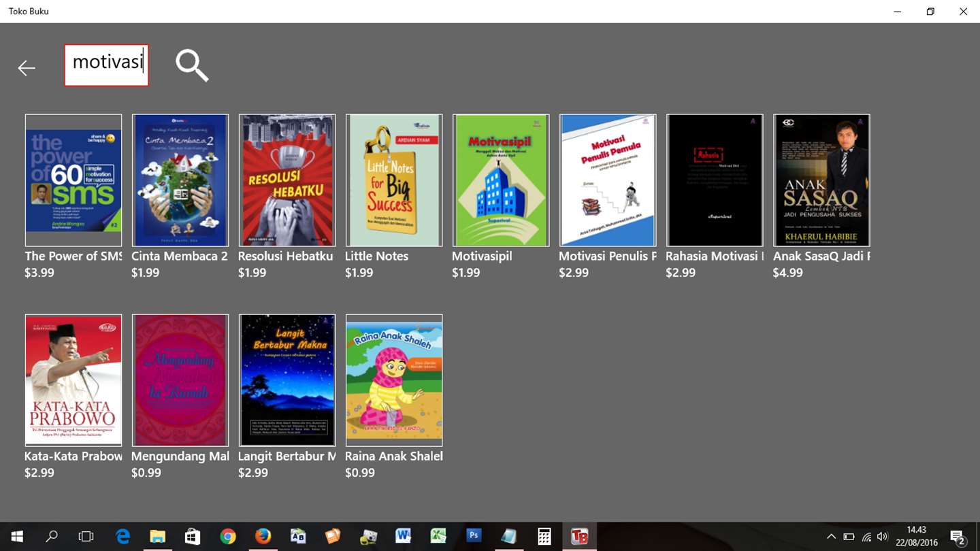The width and height of the screenshot is (980, 551).
Task: Click the "Raina Anak Shalel" title text
Action: tap(394, 456)
